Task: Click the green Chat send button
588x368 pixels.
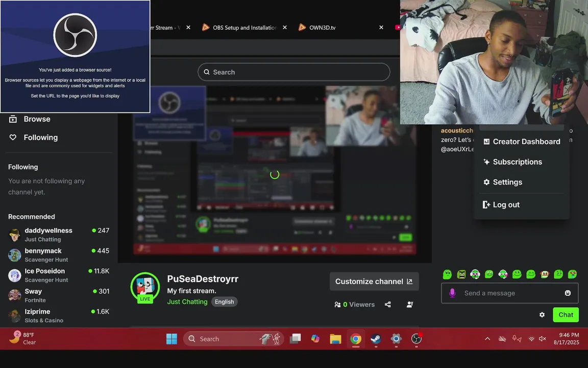Action: (x=566, y=315)
